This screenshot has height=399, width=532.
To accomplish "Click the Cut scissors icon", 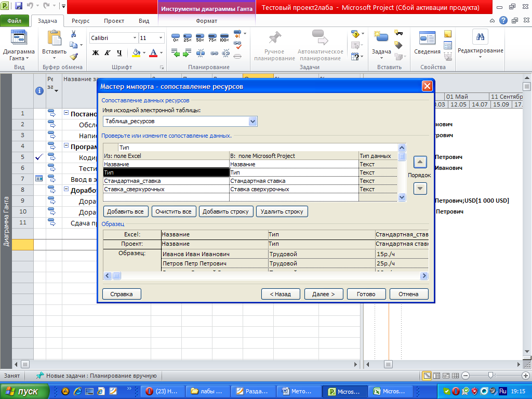I will coord(74,34).
